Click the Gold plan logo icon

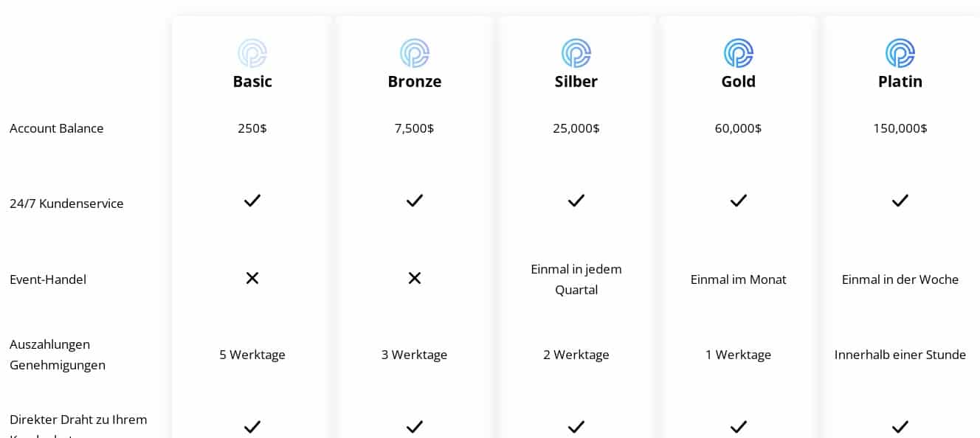(738, 53)
